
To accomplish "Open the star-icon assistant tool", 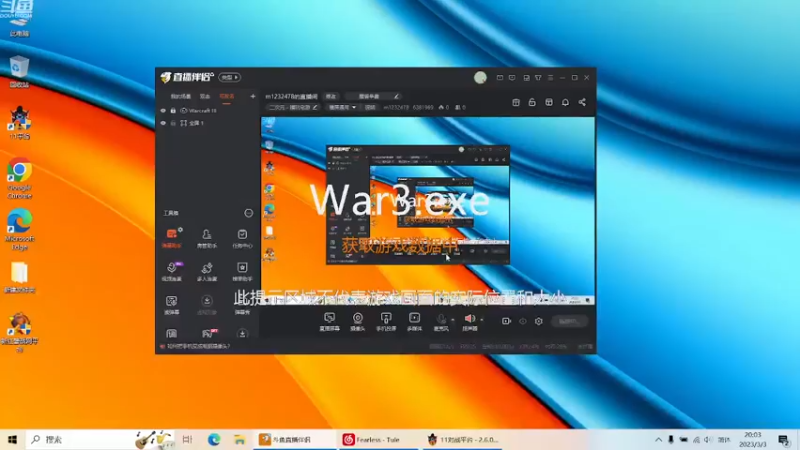I will [x=242, y=271].
